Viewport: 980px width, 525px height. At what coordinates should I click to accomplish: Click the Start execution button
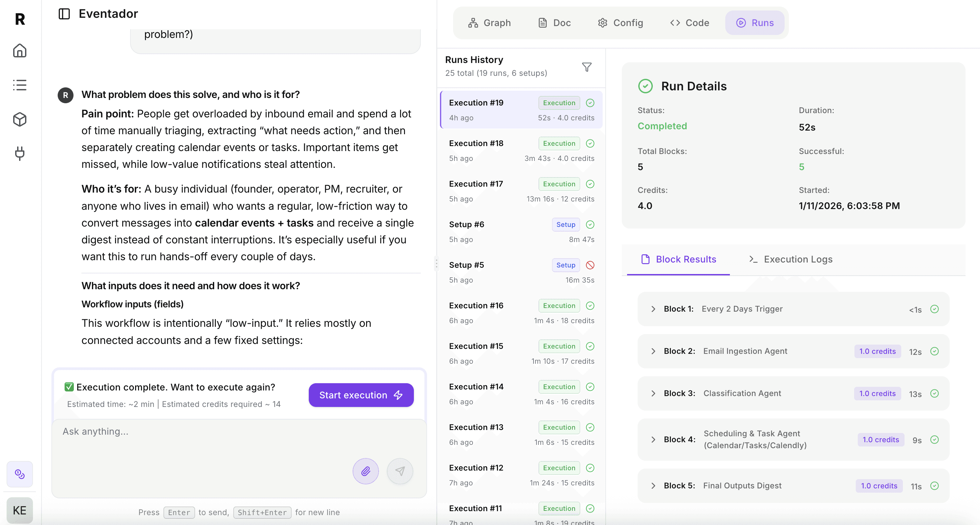[360, 395]
